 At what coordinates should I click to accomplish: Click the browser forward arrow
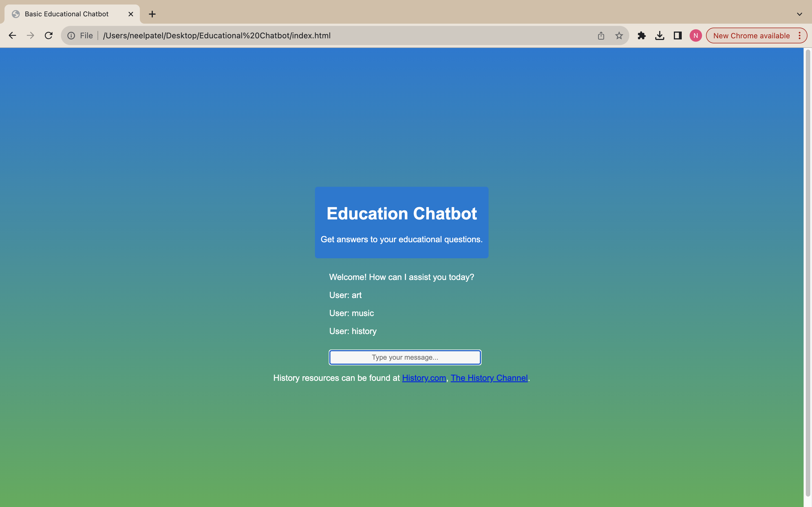click(30, 35)
